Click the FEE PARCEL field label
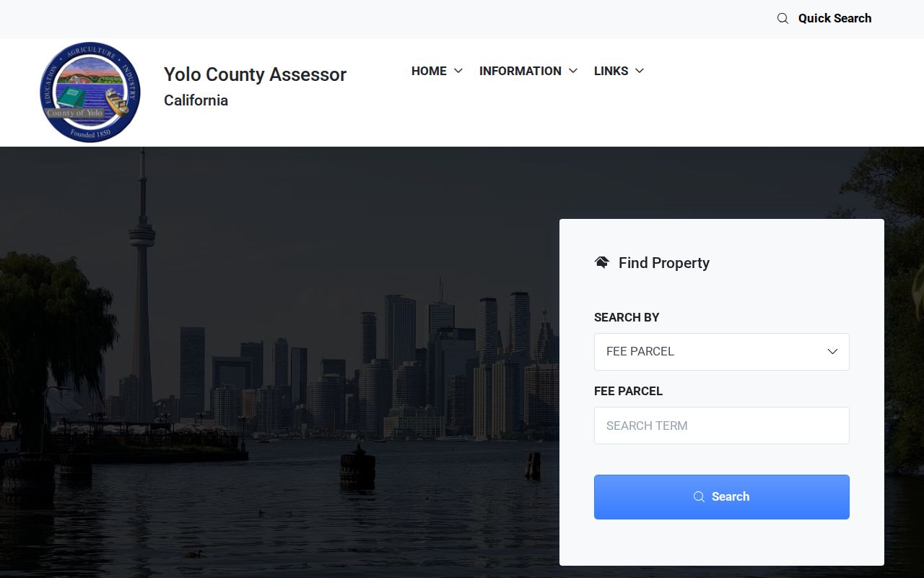Image resolution: width=924 pixels, height=578 pixels. (x=628, y=391)
